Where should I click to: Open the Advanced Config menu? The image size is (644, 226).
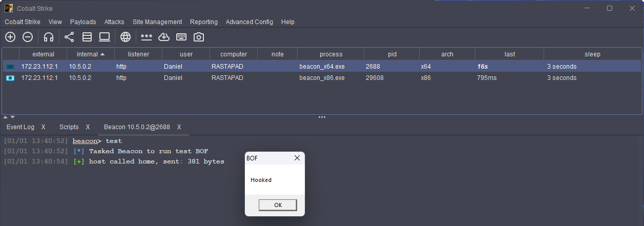tap(250, 22)
